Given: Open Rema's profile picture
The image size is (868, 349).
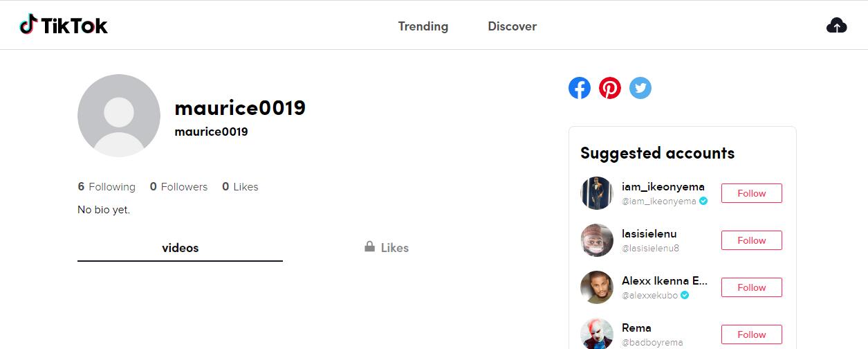Looking at the screenshot, I should coord(597,334).
